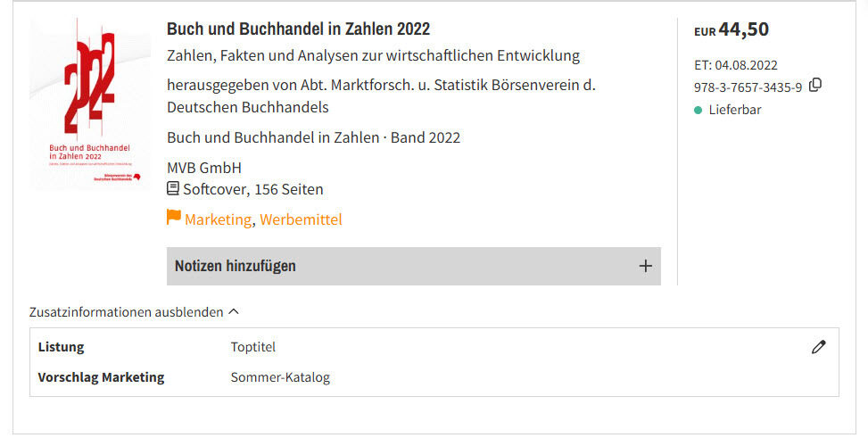This screenshot has height=446, width=868.
Task: Hide additional info via Zusatzinformationen ausblenden
Action: 126,312
